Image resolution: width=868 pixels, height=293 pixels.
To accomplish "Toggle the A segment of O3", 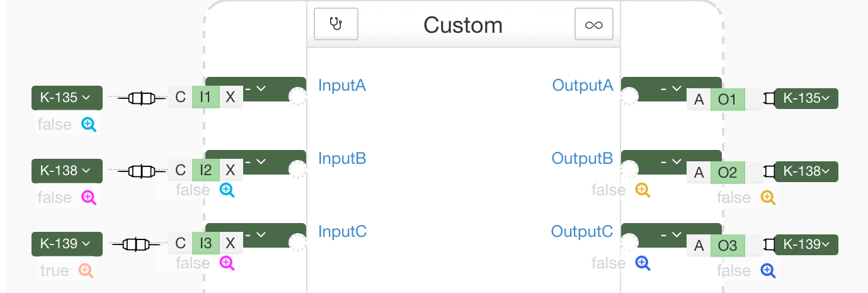I will (699, 246).
